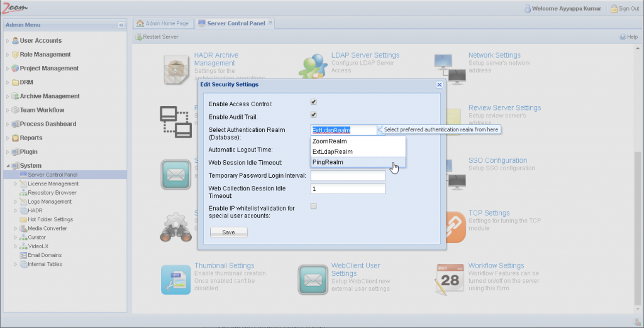Expand the Logs Management node

[x=16, y=202]
